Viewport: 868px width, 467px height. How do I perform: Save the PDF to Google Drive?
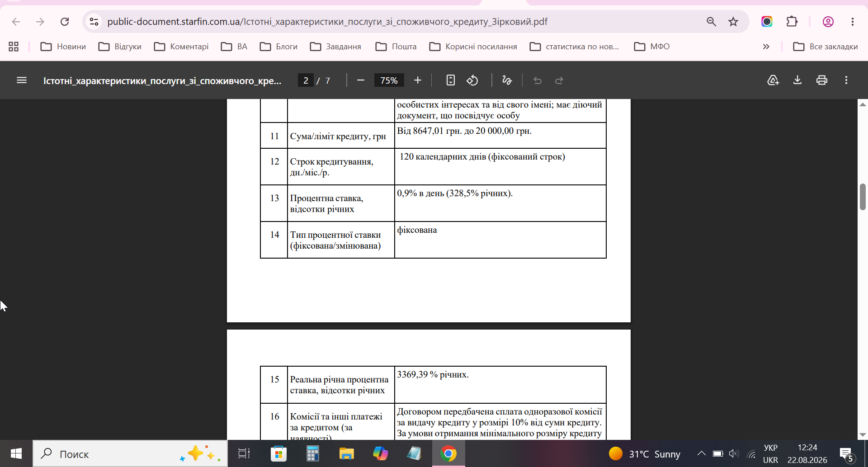point(773,80)
